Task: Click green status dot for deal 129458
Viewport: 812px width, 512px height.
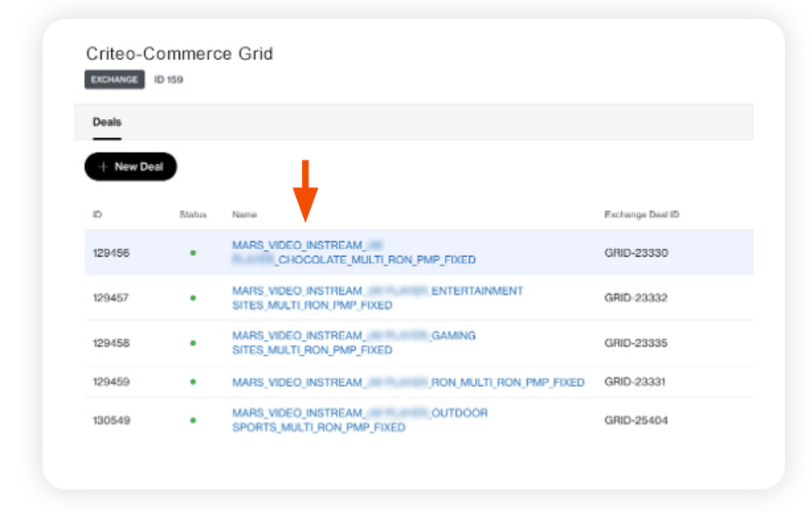Action: coord(193,343)
